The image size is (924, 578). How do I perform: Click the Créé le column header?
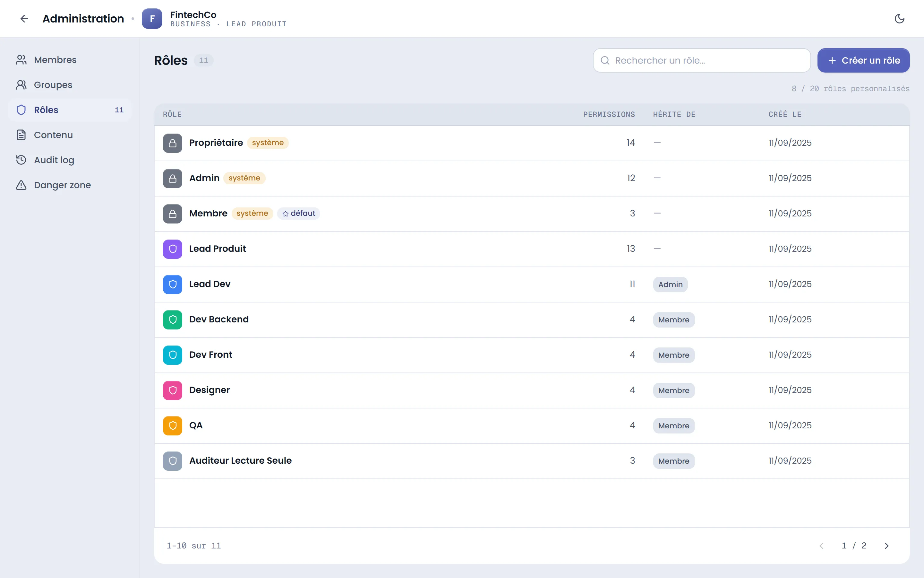point(785,114)
